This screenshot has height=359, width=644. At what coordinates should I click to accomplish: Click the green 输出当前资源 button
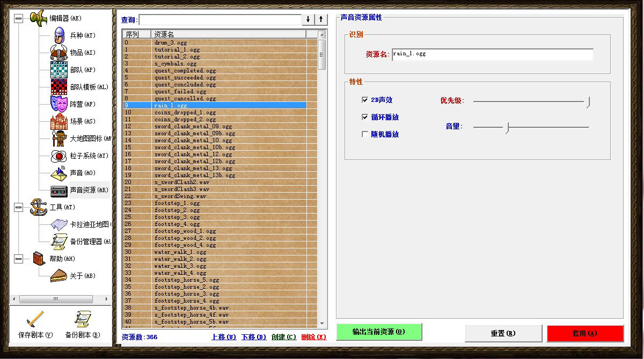(x=379, y=332)
